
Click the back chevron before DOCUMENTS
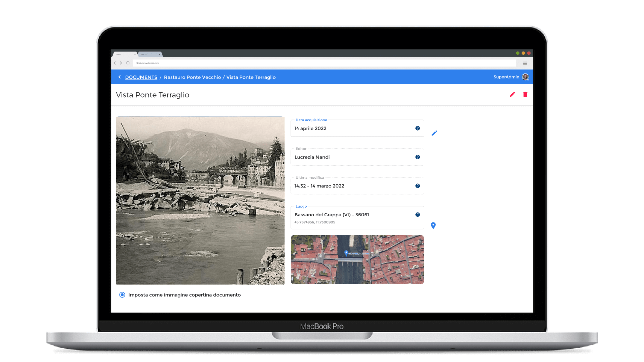[120, 77]
